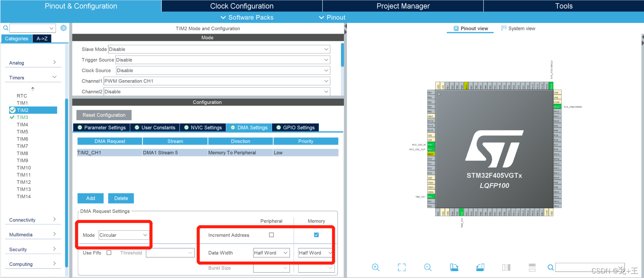The height and width of the screenshot is (278, 644).
Task: Open the Software Packs menu
Action: [x=247, y=17]
